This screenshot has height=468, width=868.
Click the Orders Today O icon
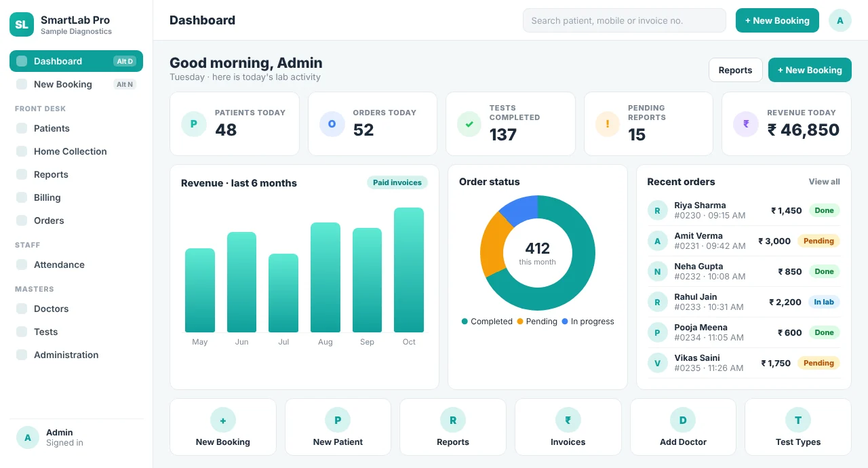tap(332, 124)
